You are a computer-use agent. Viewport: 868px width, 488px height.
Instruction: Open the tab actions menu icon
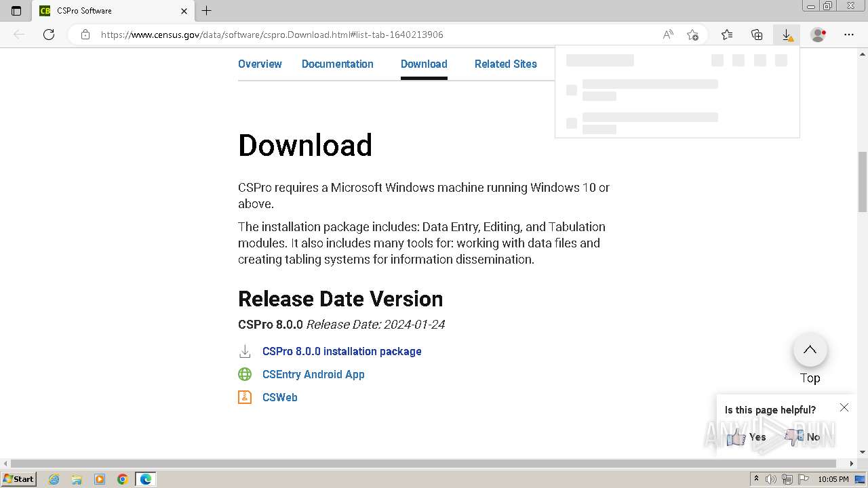(16, 11)
